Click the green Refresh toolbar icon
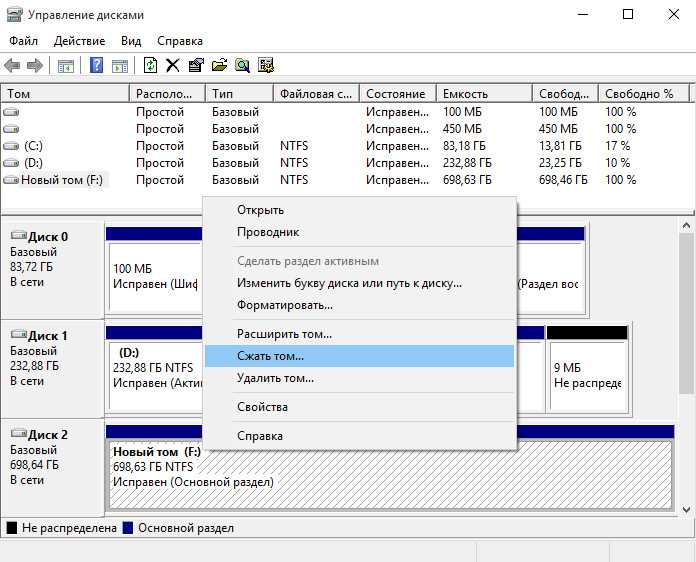Viewport: 696px width, 562px height. point(150,65)
